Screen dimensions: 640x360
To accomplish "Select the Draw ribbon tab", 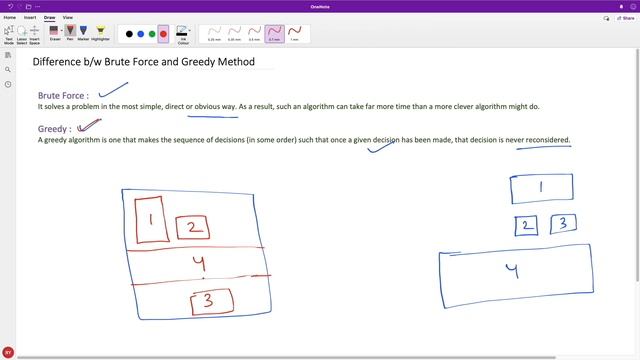I will coord(49,18).
